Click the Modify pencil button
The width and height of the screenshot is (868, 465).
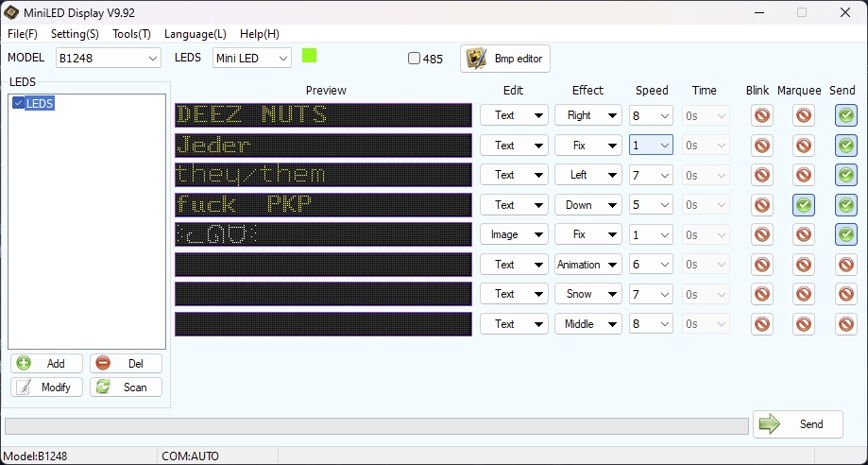tap(44, 387)
